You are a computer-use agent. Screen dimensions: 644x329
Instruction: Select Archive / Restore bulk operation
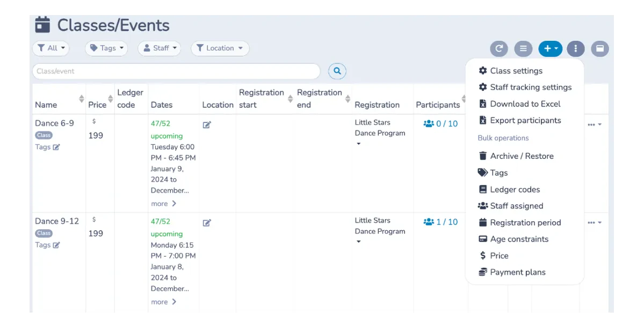coord(516,156)
